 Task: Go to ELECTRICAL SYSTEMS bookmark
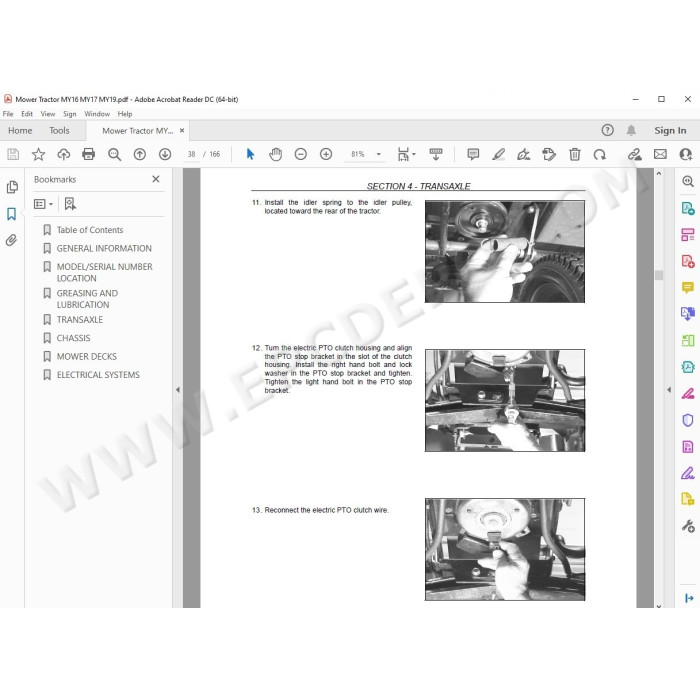coord(98,375)
